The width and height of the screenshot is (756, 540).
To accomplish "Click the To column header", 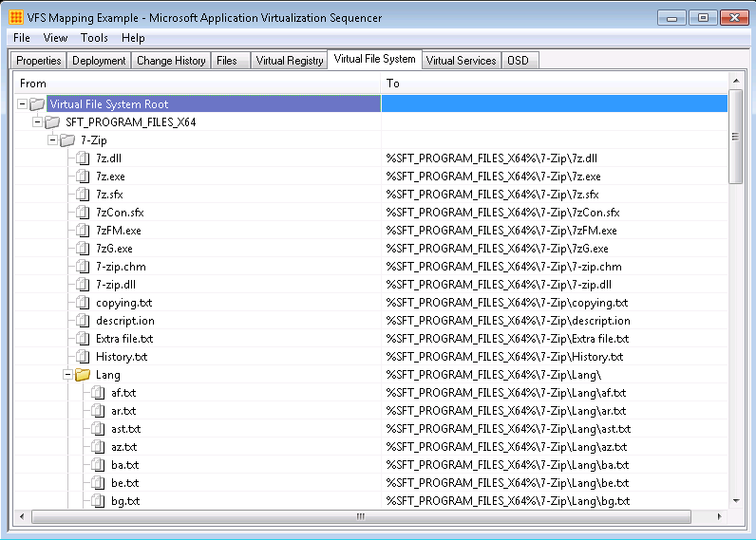I will click(x=551, y=84).
